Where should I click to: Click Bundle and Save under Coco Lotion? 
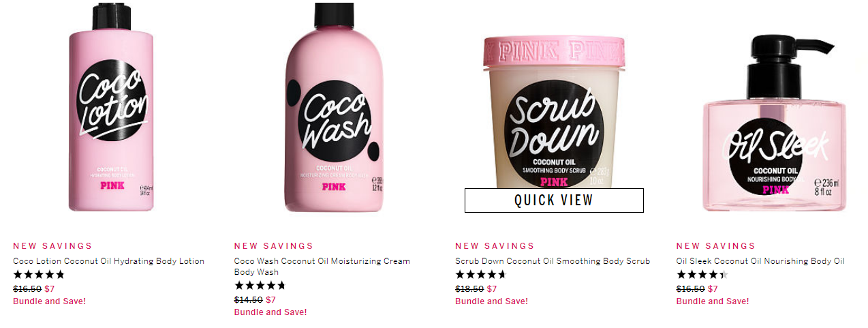click(x=50, y=301)
